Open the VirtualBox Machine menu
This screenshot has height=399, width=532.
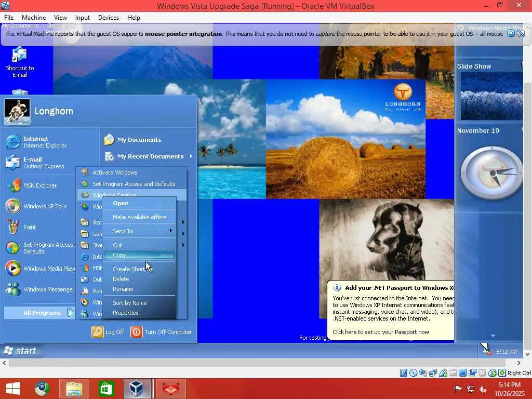tap(34, 17)
